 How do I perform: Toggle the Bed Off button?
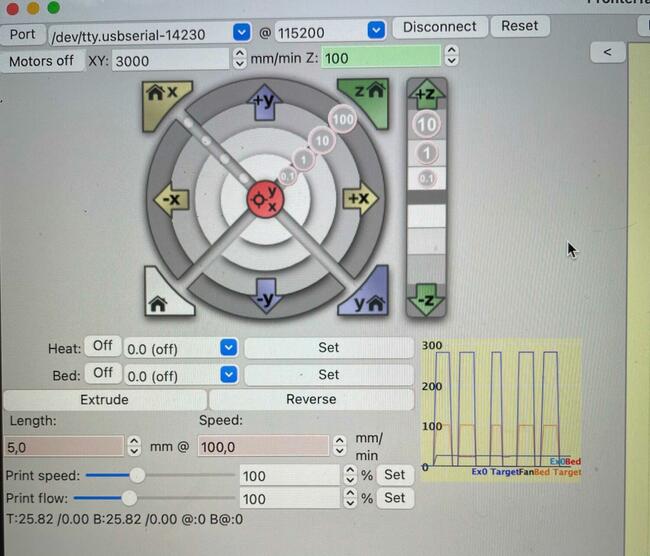[102, 374]
